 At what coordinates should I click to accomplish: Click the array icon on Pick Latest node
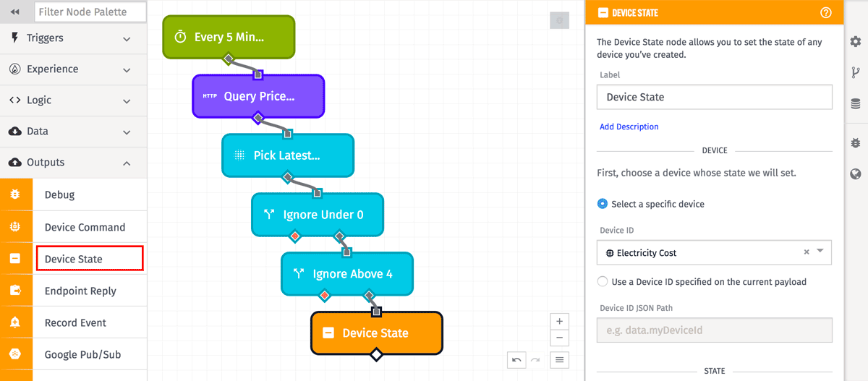[x=239, y=155]
